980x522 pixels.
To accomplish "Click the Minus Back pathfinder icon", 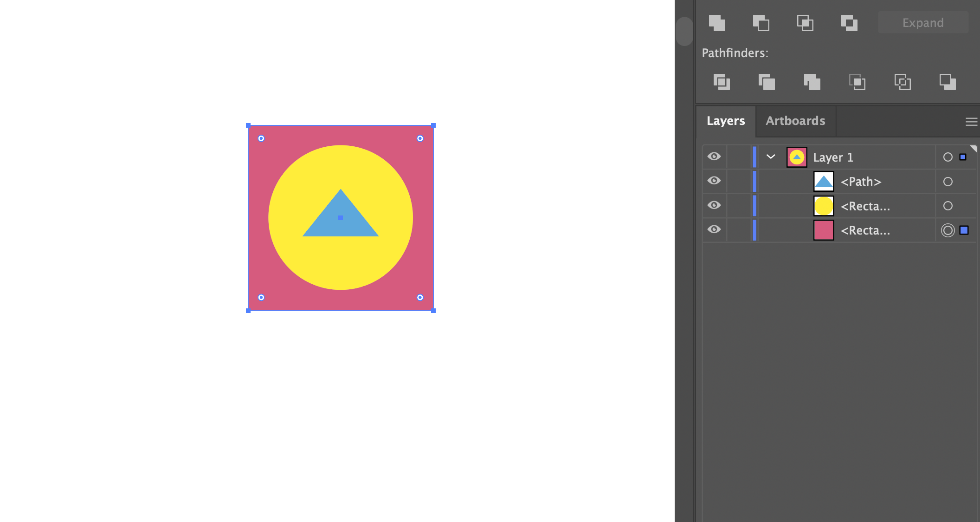I will [948, 82].
